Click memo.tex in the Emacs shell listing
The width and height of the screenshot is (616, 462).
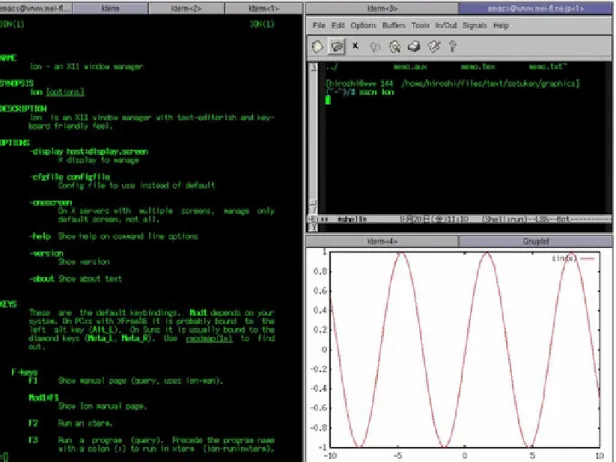pyautogui.click(x=478, y=67)
